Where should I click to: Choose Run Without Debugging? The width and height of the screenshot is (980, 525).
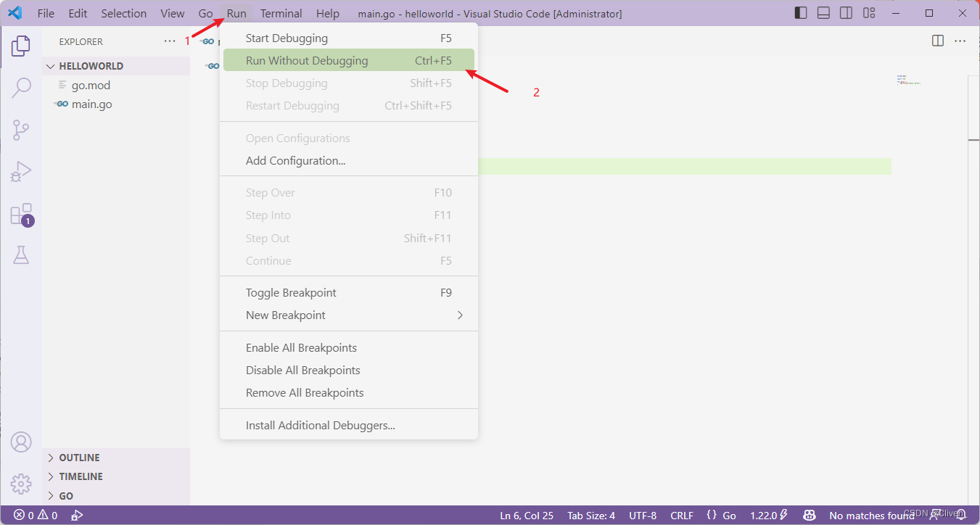349,60
